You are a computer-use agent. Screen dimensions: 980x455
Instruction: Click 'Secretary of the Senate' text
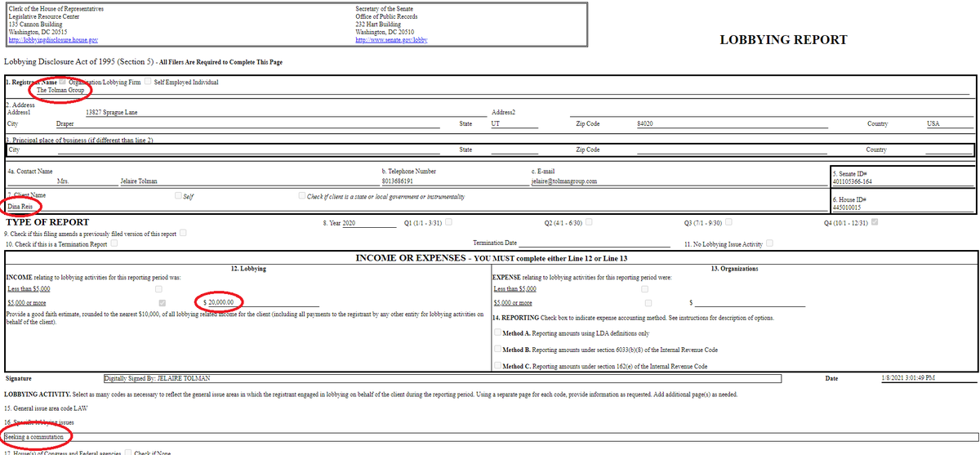click(386, 9)
